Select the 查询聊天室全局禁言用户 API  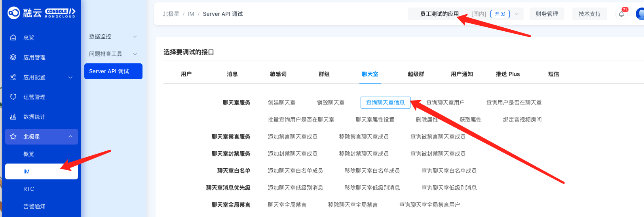click(x=430, y=205)
